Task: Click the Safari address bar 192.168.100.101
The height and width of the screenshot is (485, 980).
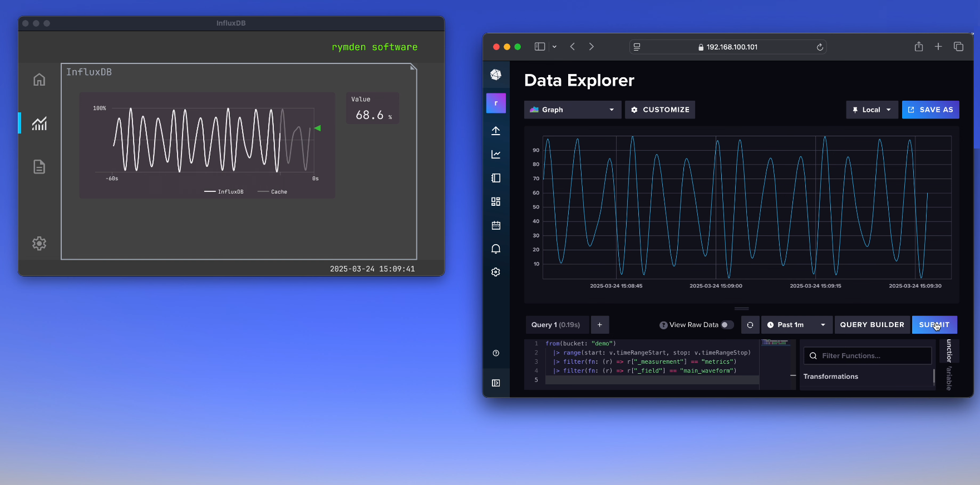Action: pos(728,47)
